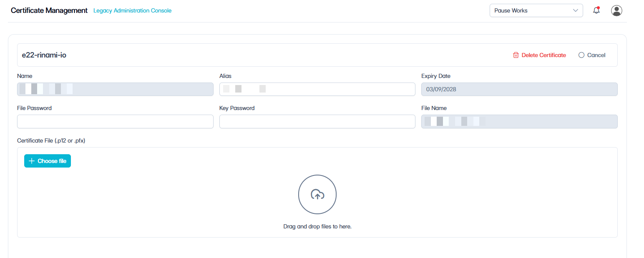The height and width of the screenshot is (258, 644).
Task: Click the Delete Certificate button
Action: click(539, 55)
